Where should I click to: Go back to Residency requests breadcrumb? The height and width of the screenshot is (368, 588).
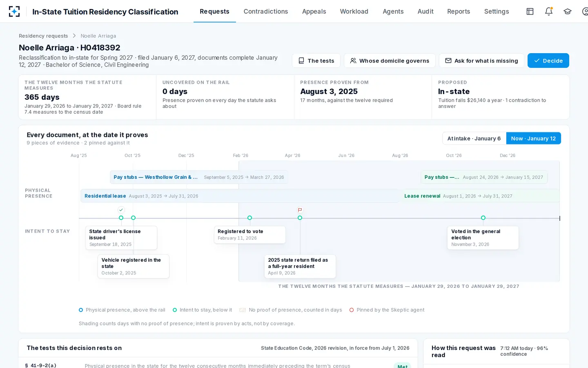43,36
